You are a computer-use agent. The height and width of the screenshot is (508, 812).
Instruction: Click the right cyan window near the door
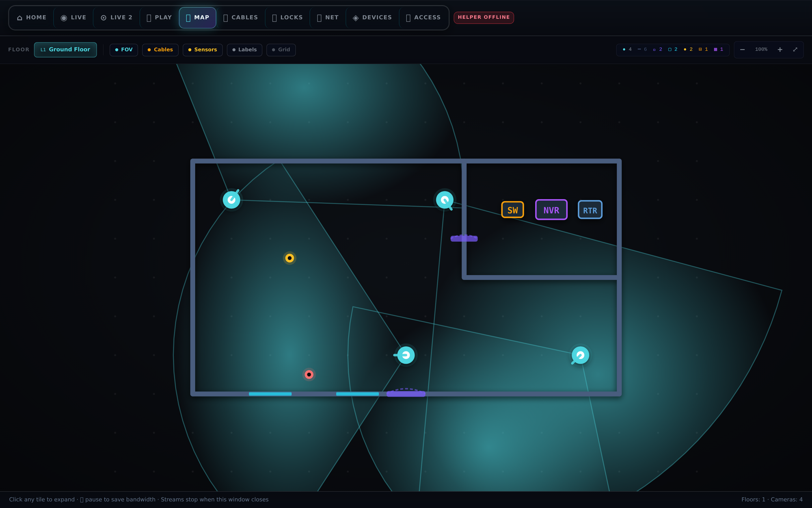(x=357, y=394)
